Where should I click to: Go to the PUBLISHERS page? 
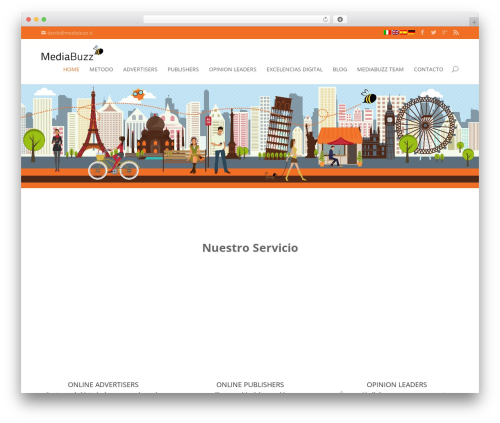tap(183, 69)
